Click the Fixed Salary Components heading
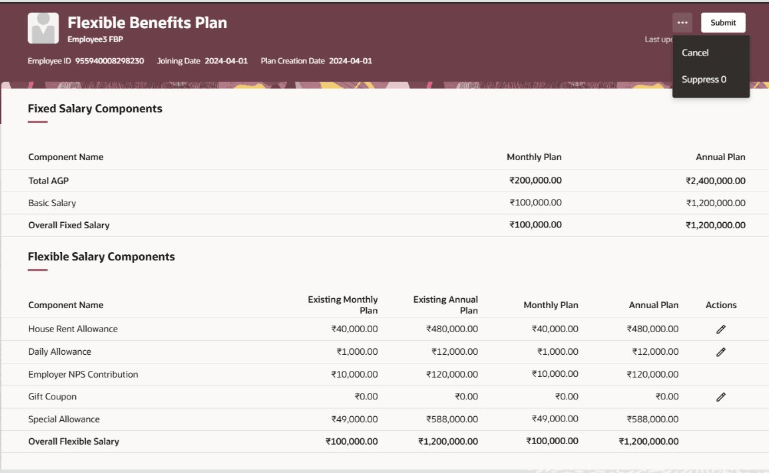 tap(95, 108)
